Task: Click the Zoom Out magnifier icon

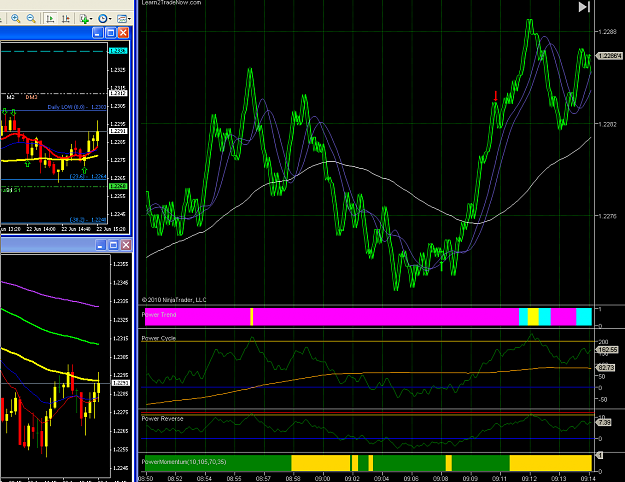Action: [x=31, y=18]
